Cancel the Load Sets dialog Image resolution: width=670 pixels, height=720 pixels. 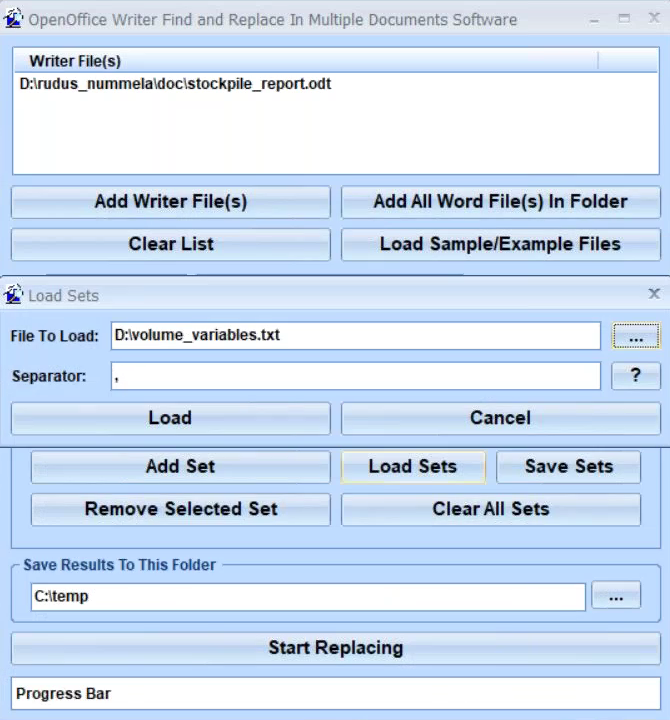tap(501, 418)
